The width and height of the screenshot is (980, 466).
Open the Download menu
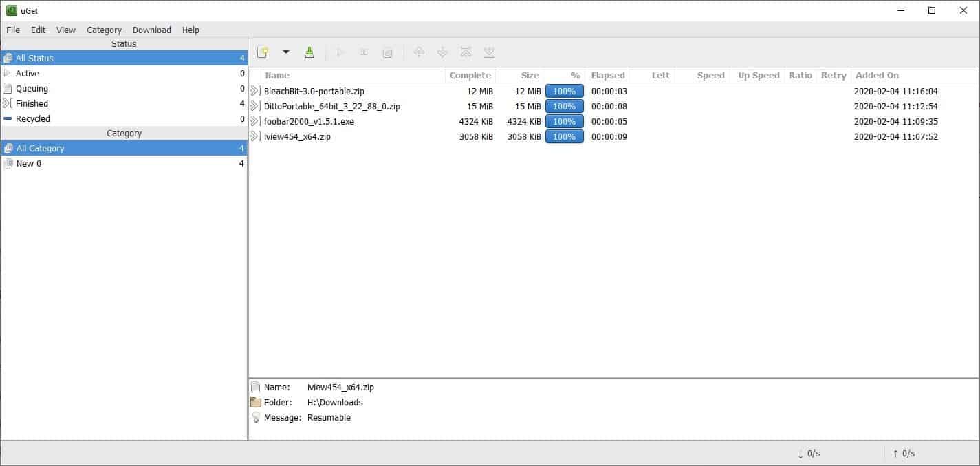coord(151,30)
